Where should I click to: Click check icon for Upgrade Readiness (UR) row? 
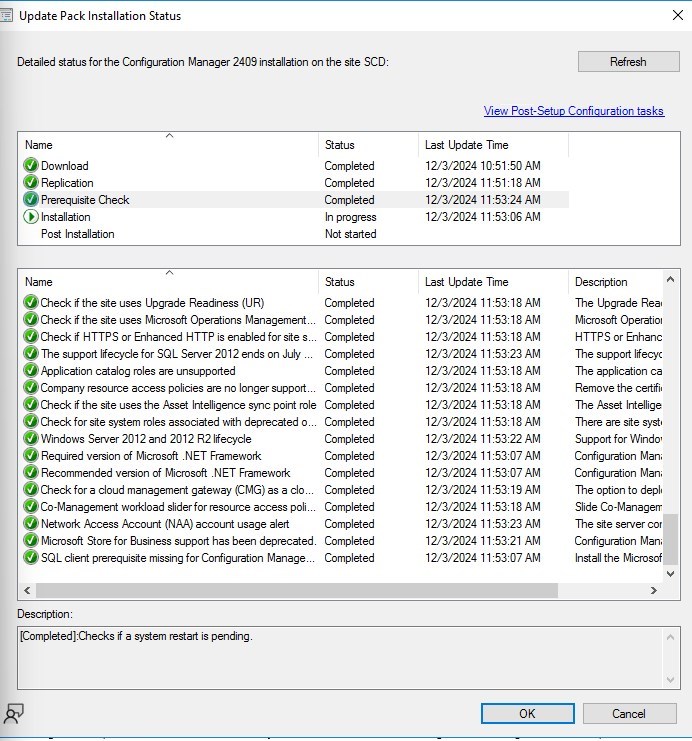[x=31, y=302]
